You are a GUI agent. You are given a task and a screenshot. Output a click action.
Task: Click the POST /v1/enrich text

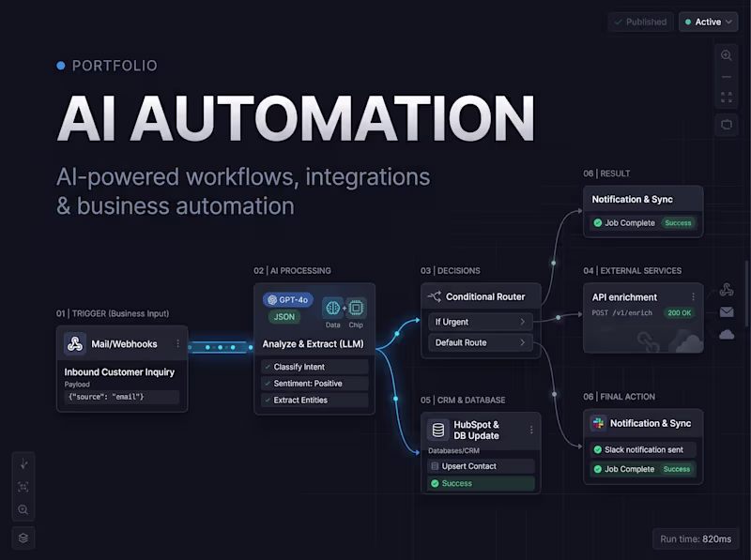621,313
